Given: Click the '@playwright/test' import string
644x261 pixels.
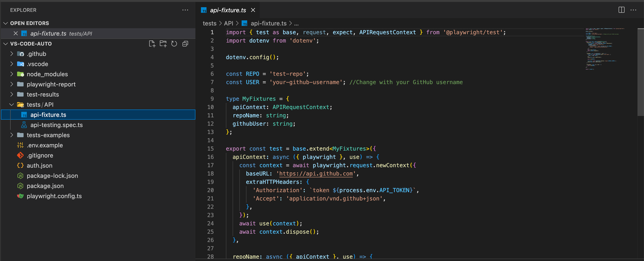Looking at the screenshot, I should click(473, 32).
